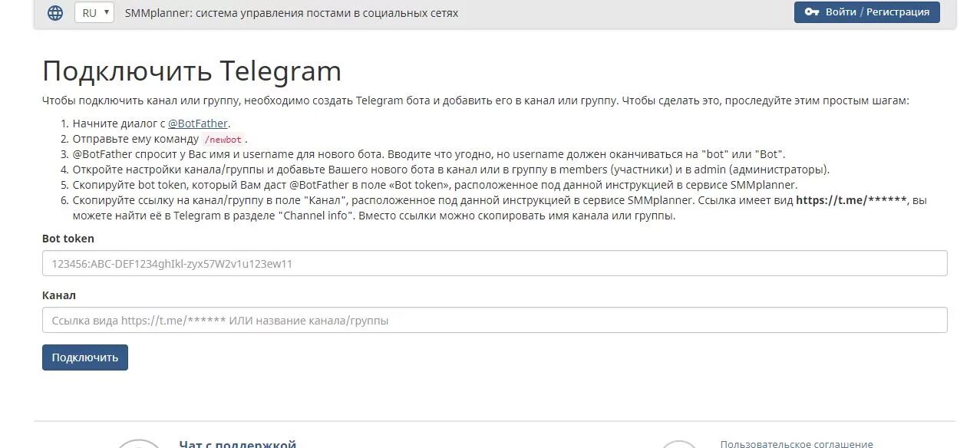The width and height of the screenshot is (980, 448).
Task: Click the intro paragraph about creating a Telegram bot
Action: click(x=476, y=100)
